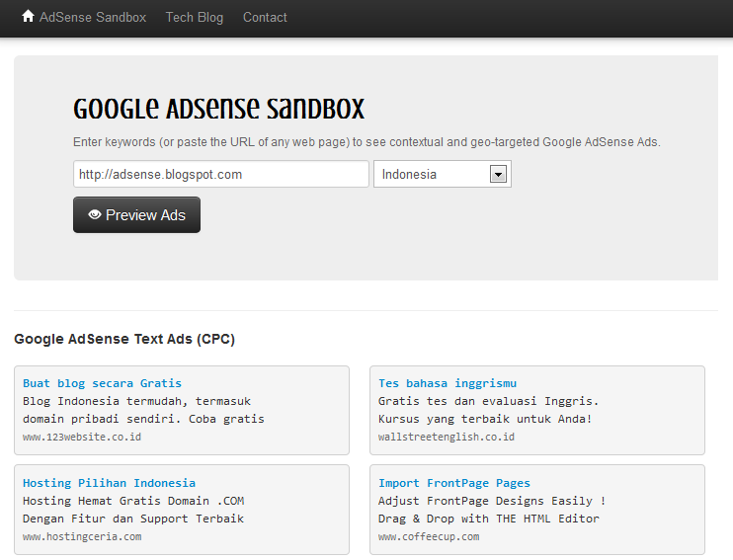Click 'Kursus yang terbaik untuk Anda!' text
Viewport: 733px width, 560px height.
pyautogui.click(x=485, y=419)
